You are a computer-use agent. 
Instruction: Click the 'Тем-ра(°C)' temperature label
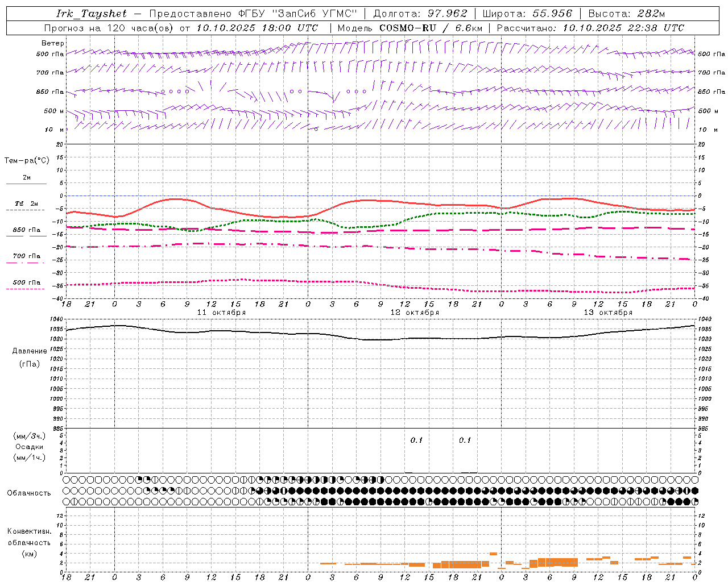(x=27, y=161)
